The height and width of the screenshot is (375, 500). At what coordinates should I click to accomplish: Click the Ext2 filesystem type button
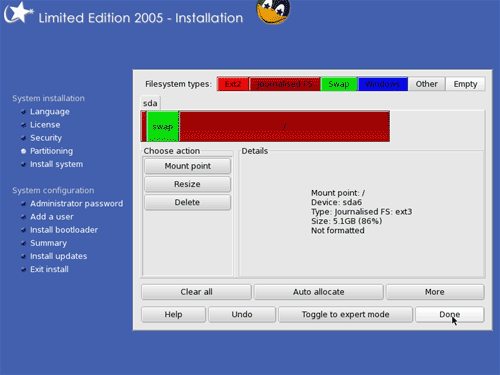pos(233,84)
